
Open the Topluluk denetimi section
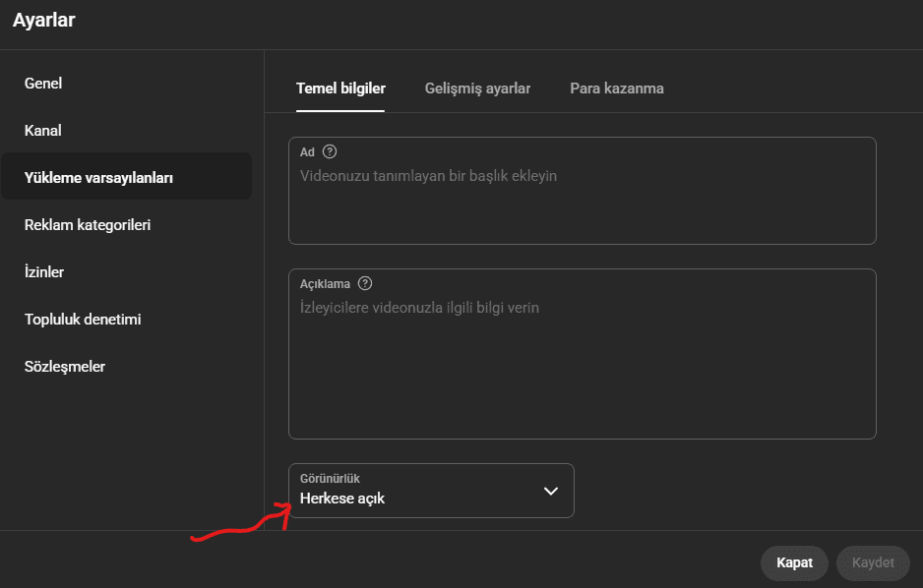[x=83, y=320]
